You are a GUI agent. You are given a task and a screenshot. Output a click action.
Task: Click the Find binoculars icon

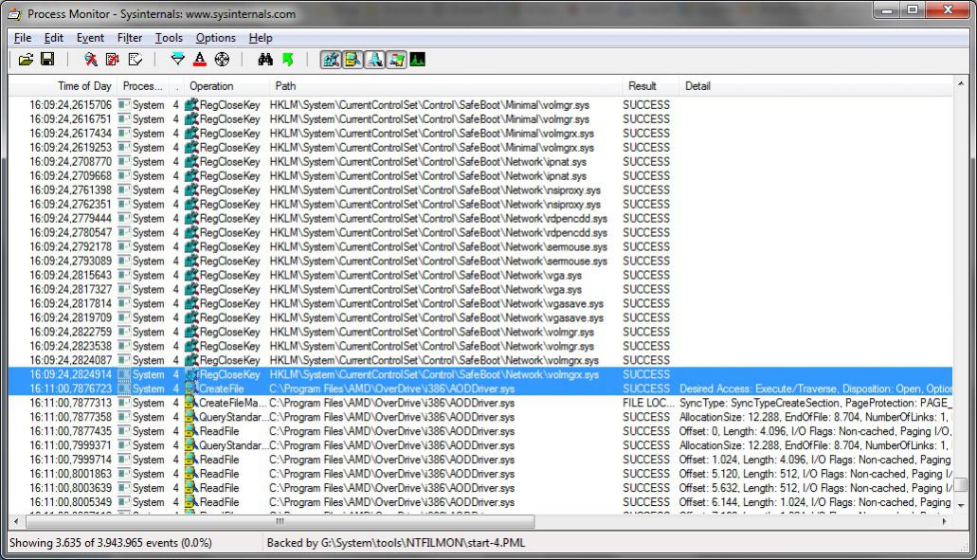tap(265, 60)
